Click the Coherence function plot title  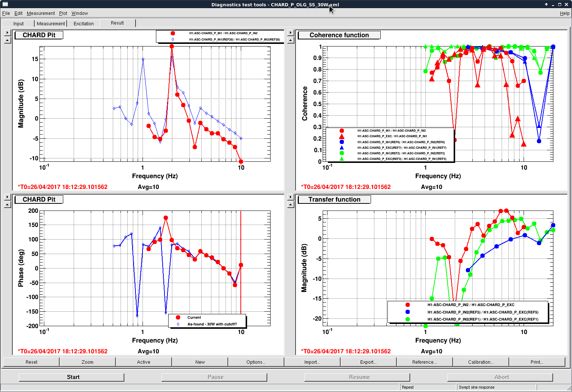tap(339, 35)
